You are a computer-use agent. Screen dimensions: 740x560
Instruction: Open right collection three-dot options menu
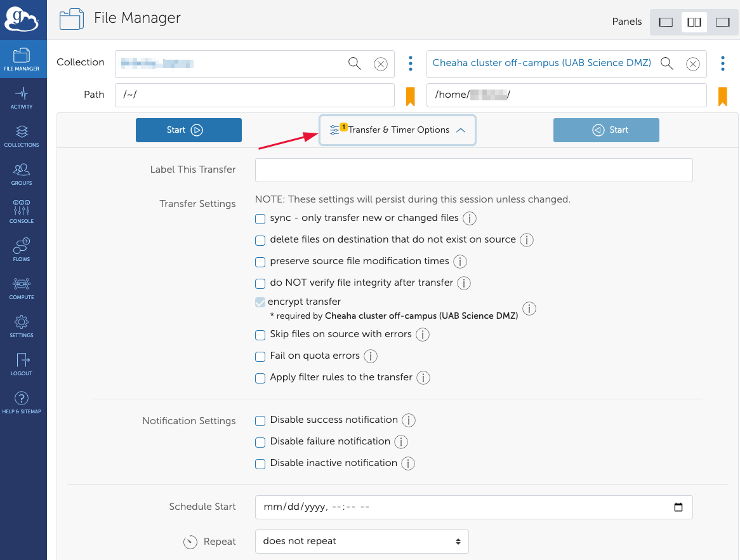(x=723, y=63)
